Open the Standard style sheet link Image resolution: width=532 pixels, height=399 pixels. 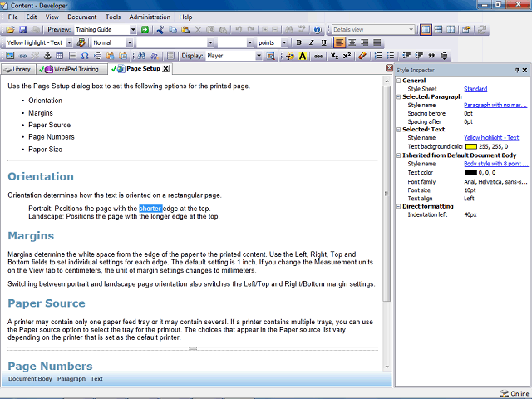tap(475, 89)
